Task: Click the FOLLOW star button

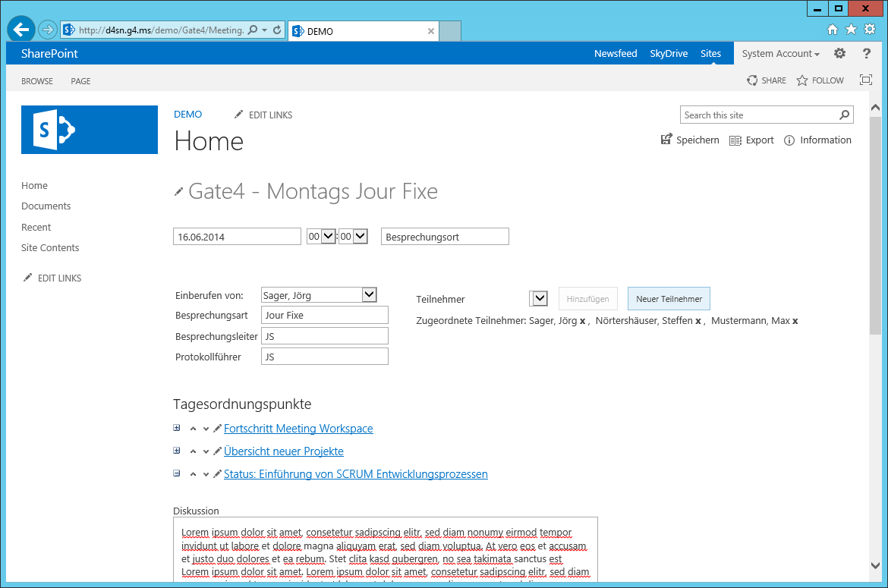Action: coord(820,80)
